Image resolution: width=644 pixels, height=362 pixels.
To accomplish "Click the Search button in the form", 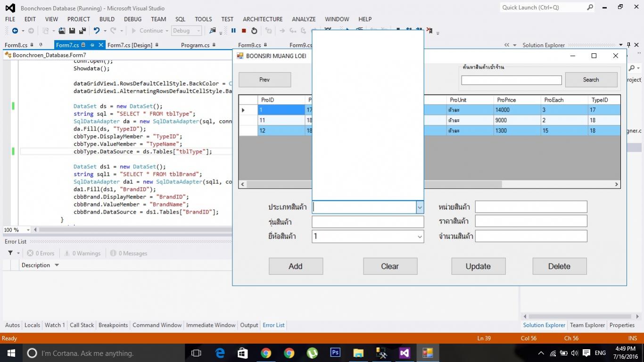I will point(591,80).
